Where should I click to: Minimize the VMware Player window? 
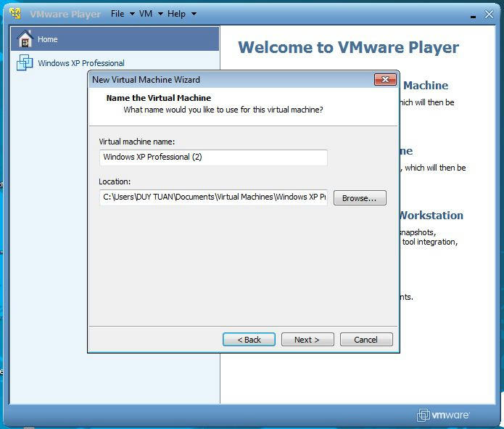473,16
